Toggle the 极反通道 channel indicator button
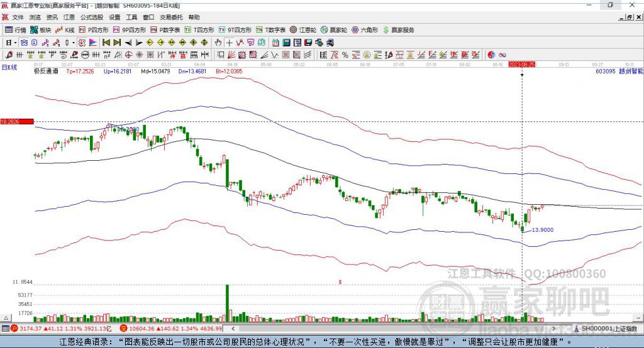The image size is (644, 348). point(82,43)
